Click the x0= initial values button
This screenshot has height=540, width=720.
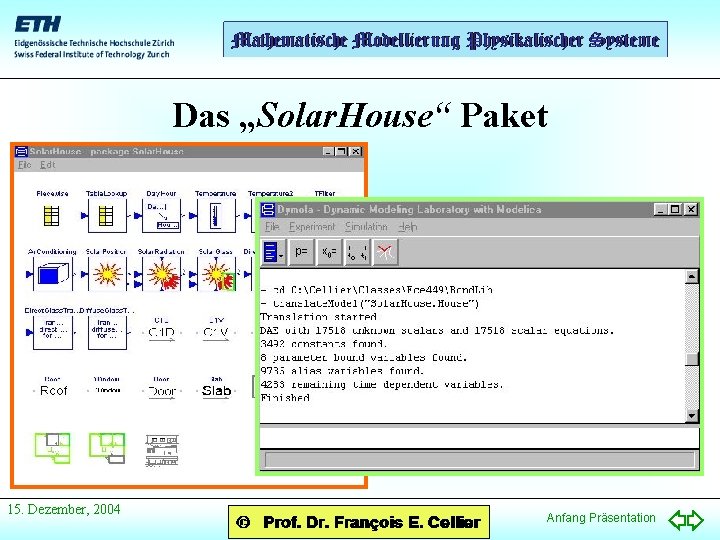coord(329,252)
